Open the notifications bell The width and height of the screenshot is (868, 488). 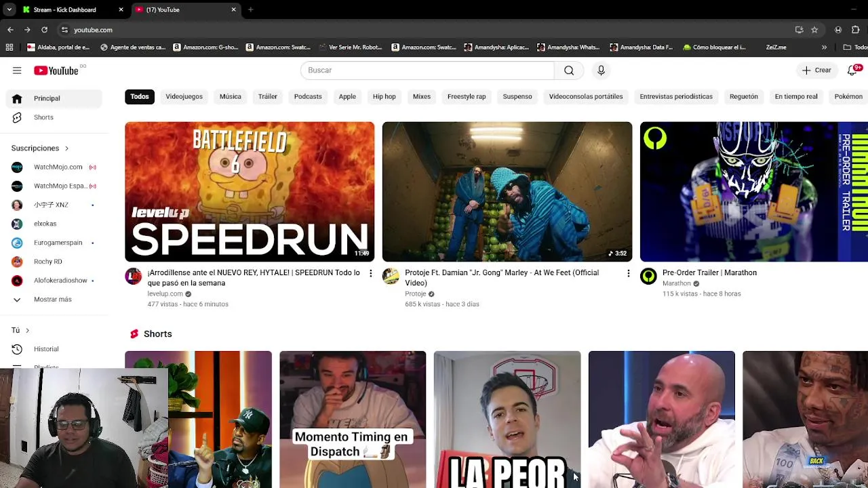852,70
